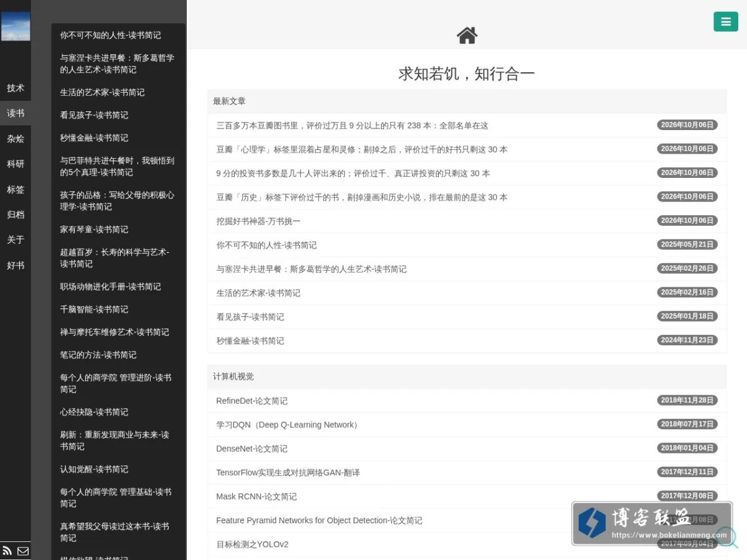Open submenu item 秒懂金融-读书简记
The image size is (747, 560).
(x=118, y=138)
